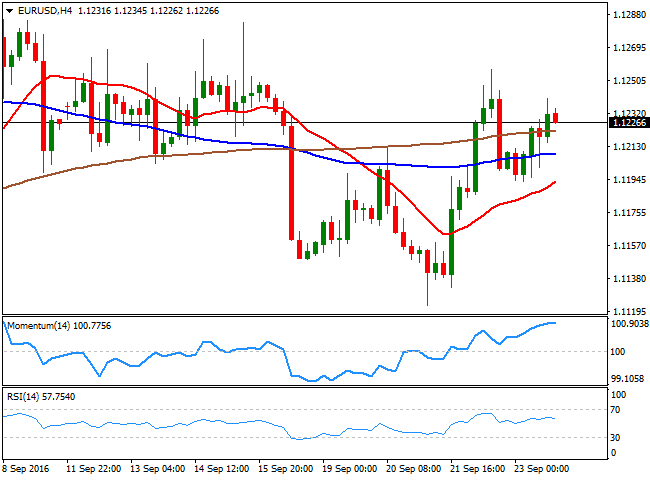Select the RSI 70 level label
Screen dimensions: 650x480
coord(616,410)
